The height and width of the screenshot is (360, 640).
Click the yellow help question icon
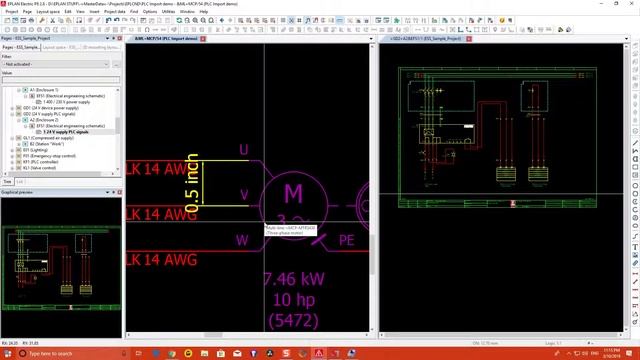(502, 20)
